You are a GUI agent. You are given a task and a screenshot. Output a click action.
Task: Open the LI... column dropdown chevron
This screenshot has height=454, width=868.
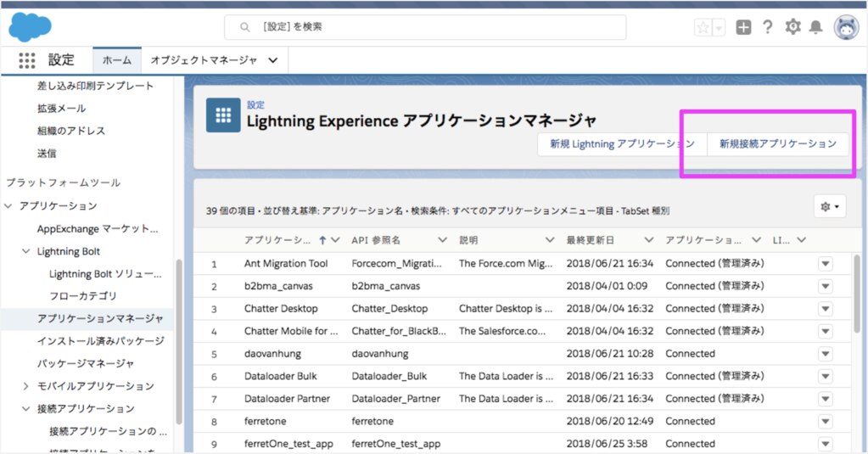click(802, 240)
